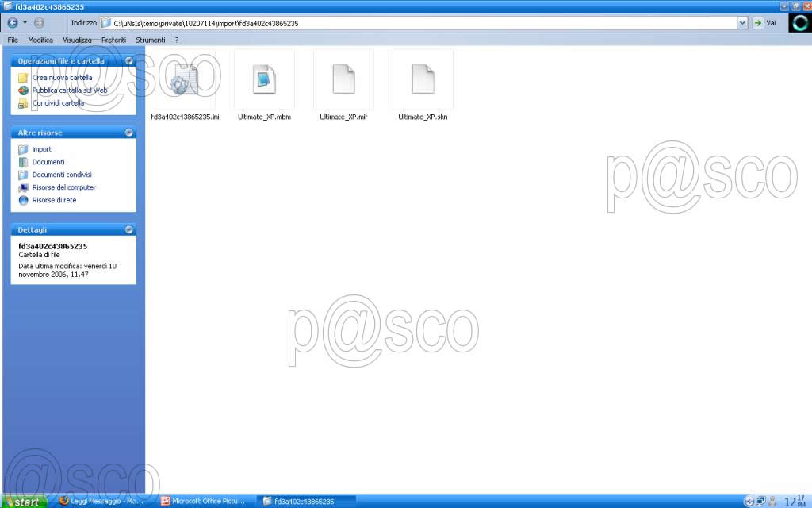Click the icon beside Documenti
812x508 pixels.
tap(23, 162)
